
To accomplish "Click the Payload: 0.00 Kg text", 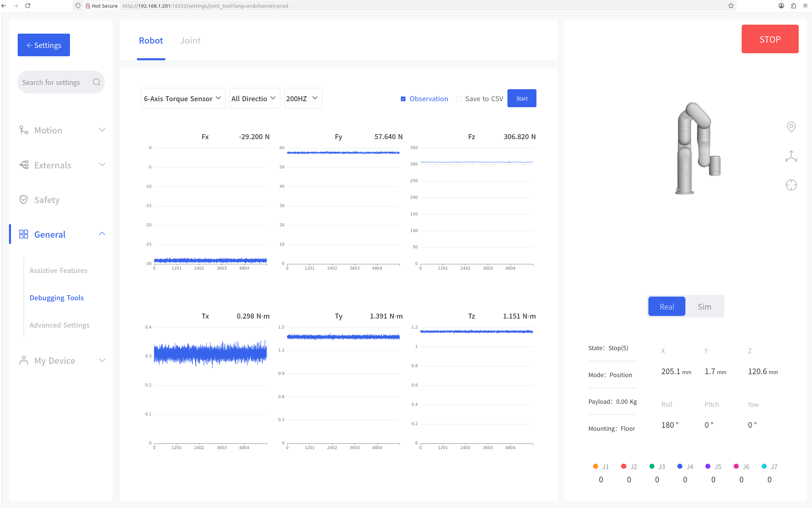I will 612,401.
